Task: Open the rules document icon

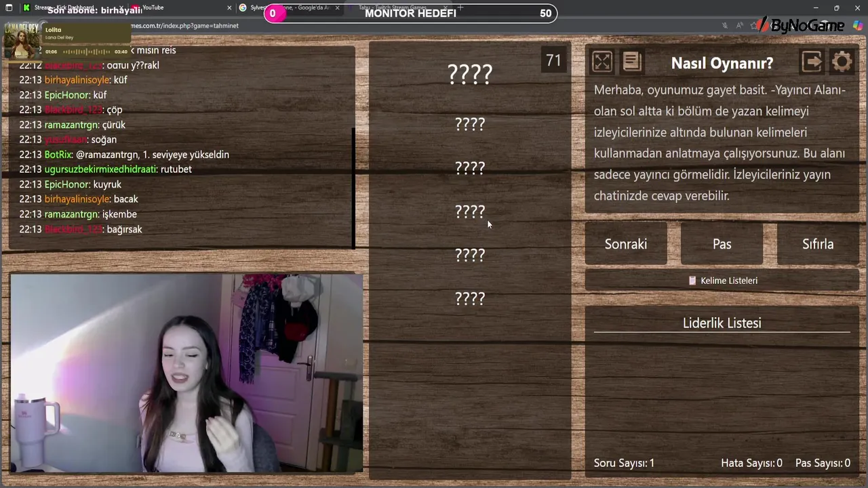Action: point(631,62)
